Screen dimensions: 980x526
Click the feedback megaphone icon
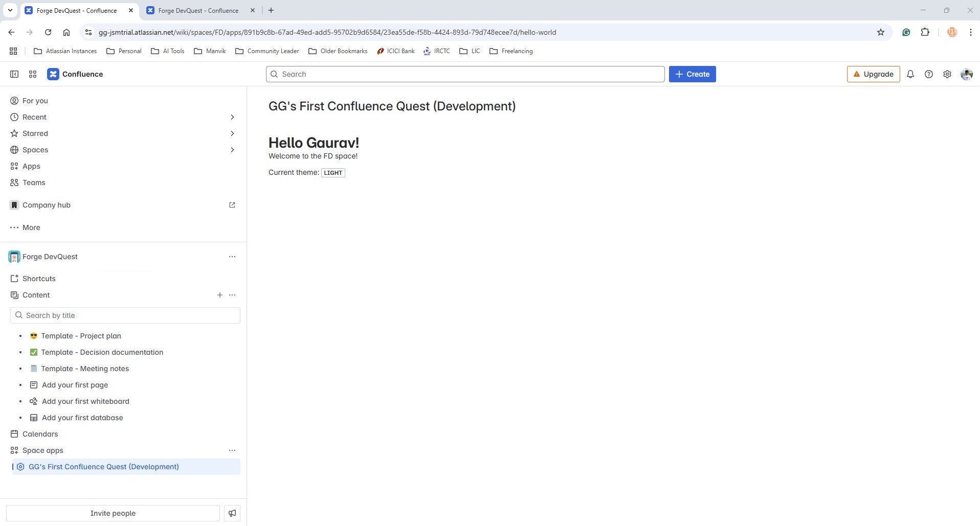point(232,513)
